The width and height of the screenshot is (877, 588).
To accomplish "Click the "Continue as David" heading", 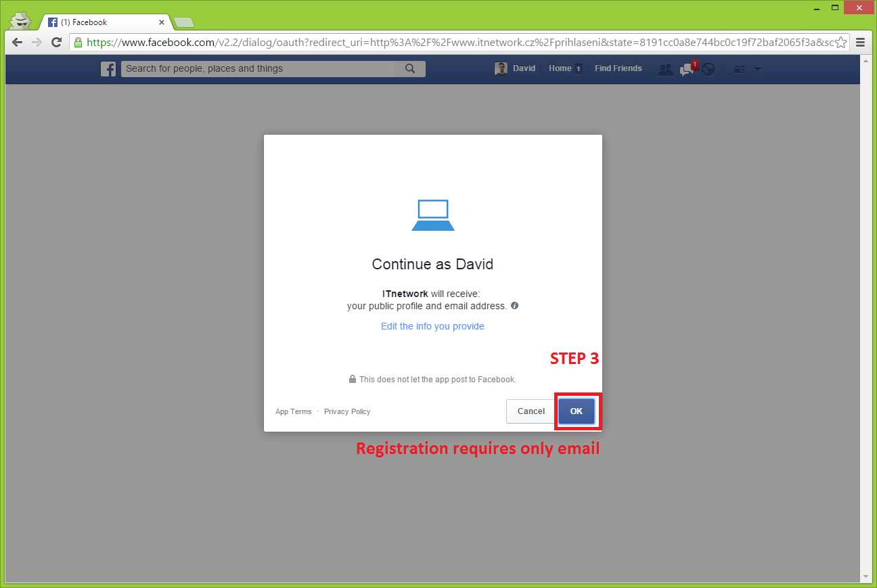I will pyautogui.click(x=432, y=264).
